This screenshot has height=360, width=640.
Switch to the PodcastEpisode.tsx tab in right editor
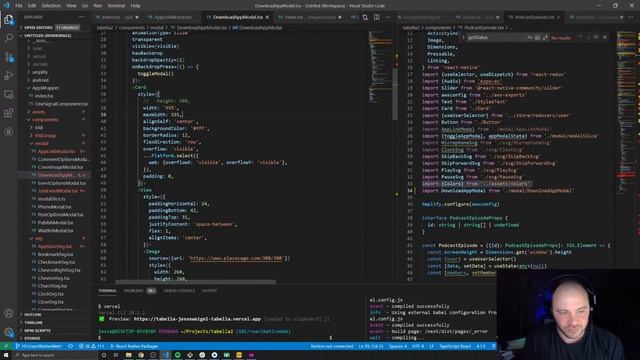click(x=534, y=17)
